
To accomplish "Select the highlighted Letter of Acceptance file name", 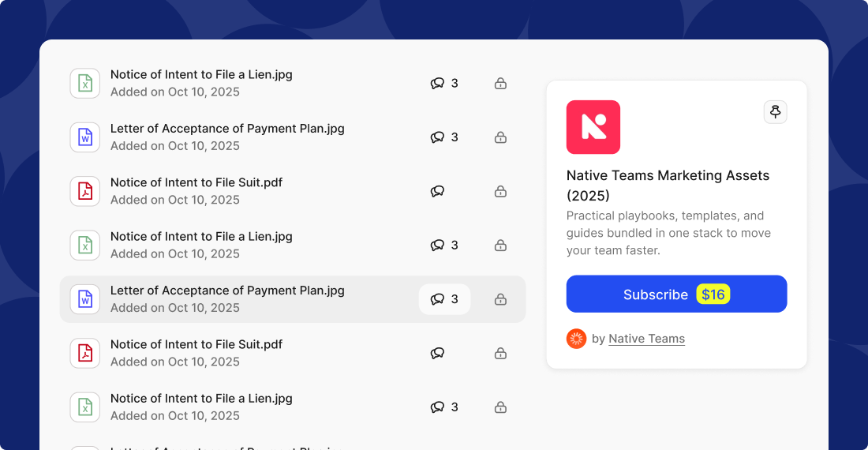I will point(227,291).
